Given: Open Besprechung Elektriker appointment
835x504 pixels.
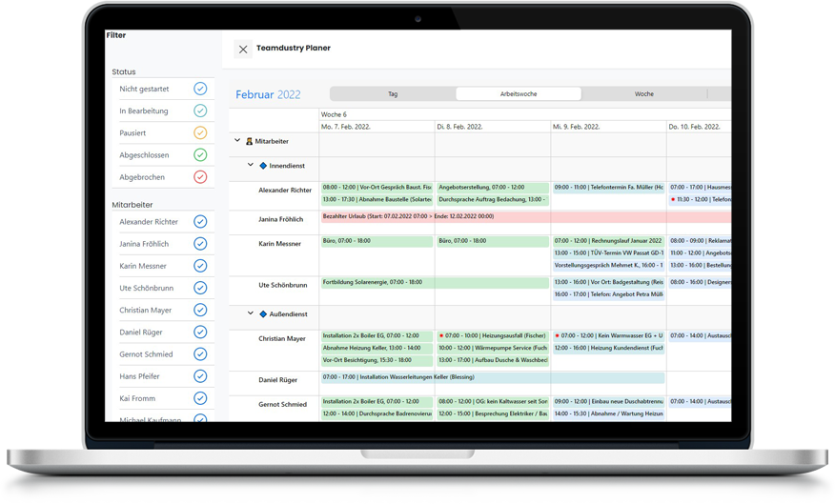Looking at the screenshot, I should (493, 414).
